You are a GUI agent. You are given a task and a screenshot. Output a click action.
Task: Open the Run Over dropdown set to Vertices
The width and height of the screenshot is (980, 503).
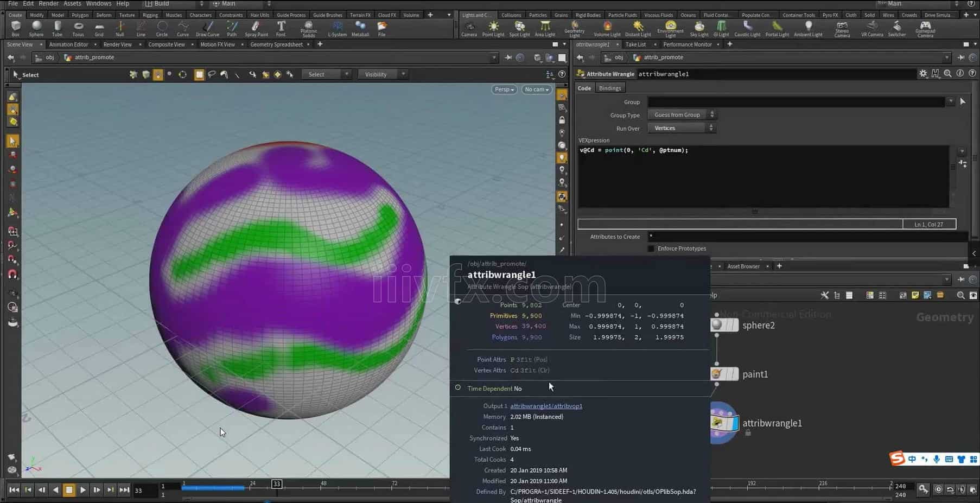[682, 128]
